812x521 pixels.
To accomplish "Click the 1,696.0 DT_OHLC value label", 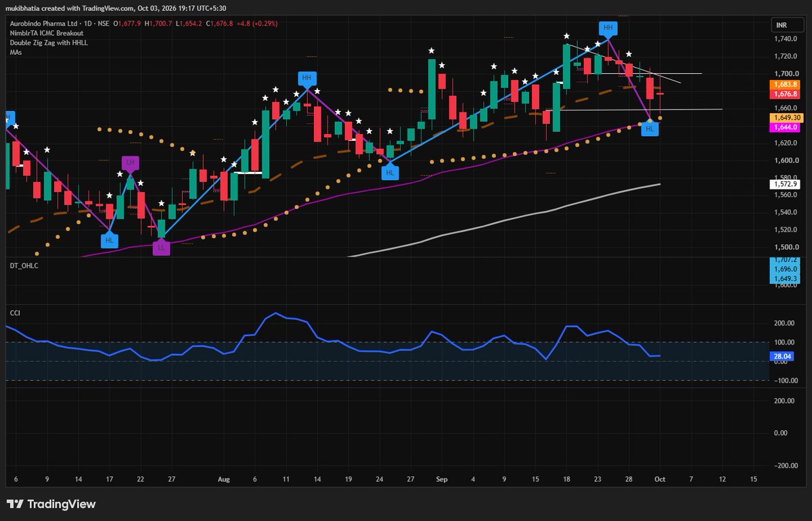I will (x=784, y=269).
